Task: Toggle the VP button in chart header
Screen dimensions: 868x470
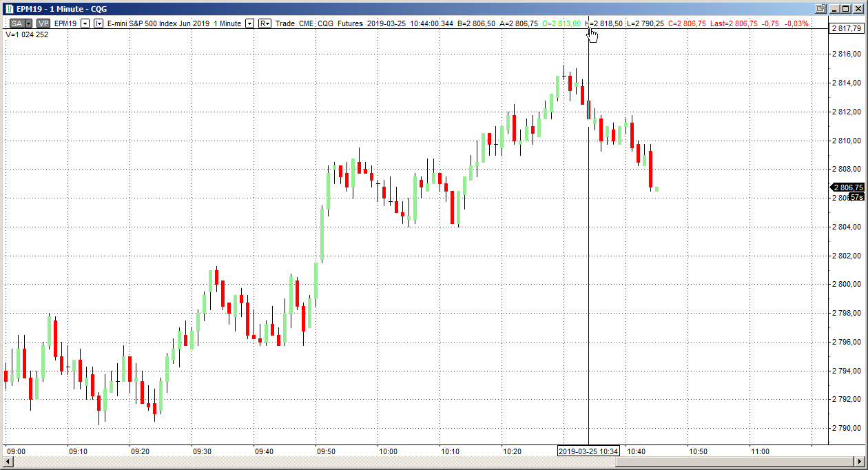Action: click(x=43, y=23)
